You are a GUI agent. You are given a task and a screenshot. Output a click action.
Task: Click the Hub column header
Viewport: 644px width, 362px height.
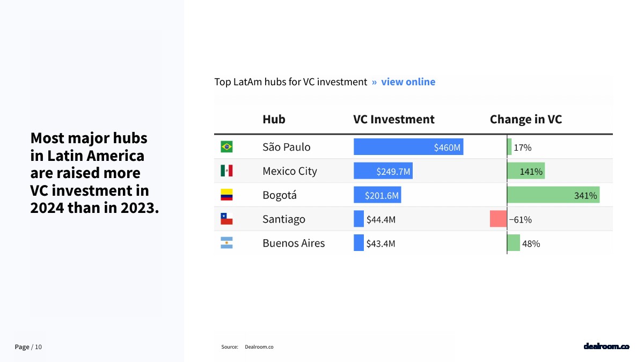pyautogui.click(x=274, y=119)
